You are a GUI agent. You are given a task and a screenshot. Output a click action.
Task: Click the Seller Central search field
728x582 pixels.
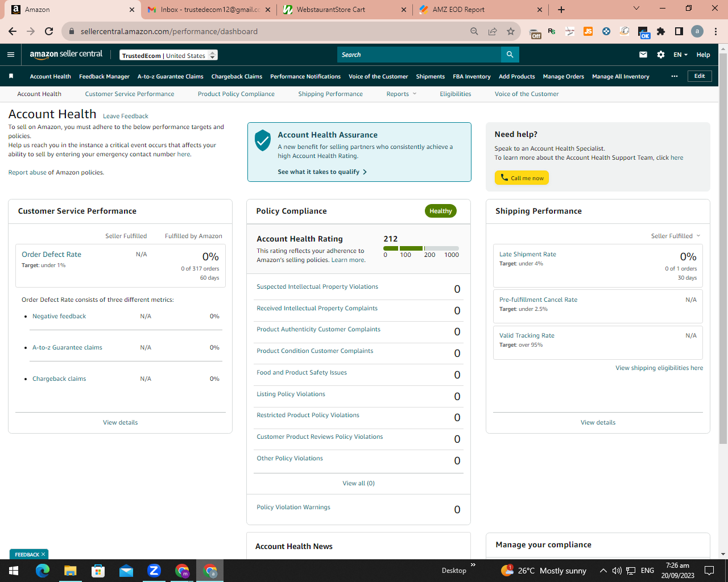[x=419, y=55]
